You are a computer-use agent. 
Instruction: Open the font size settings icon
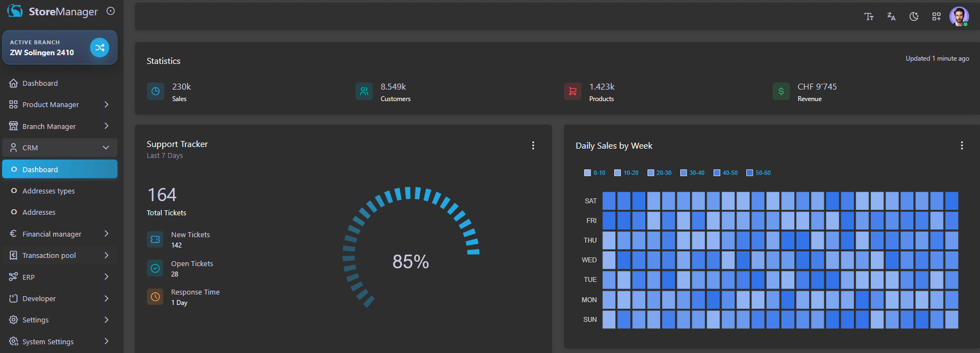click(x=869, y=16)
